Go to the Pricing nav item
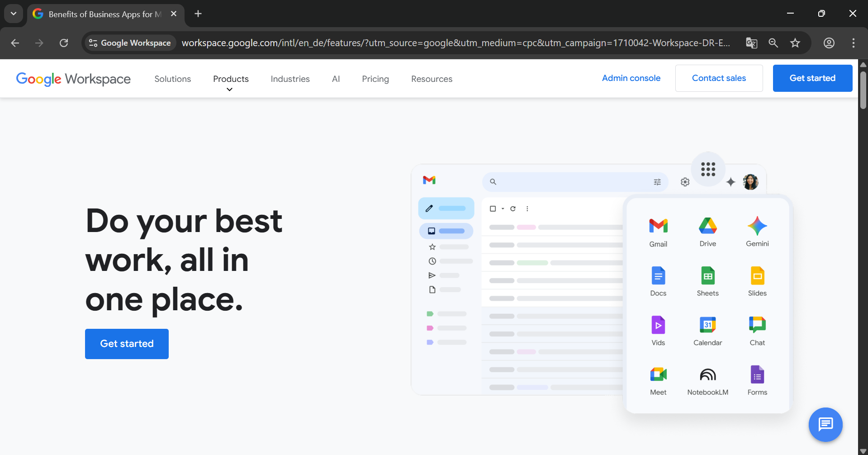The width and height of the screenshot is (868, 455). [x=375, y=79]
